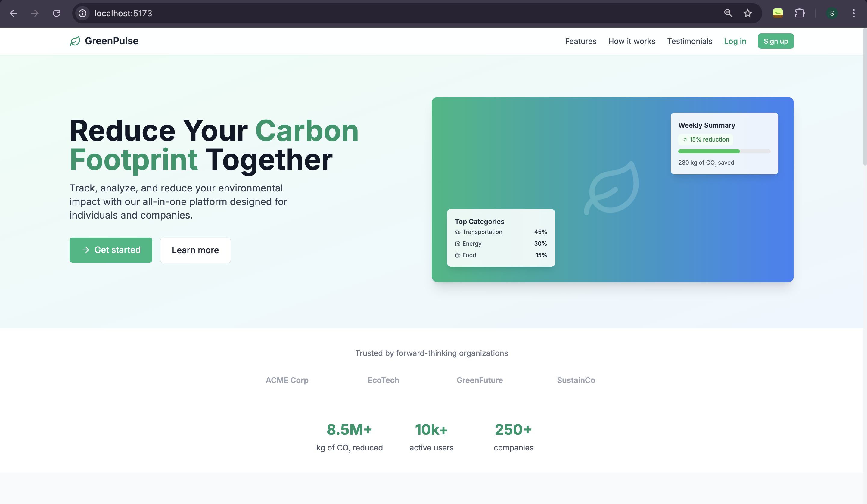The image size is (867, 504).
Task: Open the browser extensions puzzle icon
Action: click(800, 13)
